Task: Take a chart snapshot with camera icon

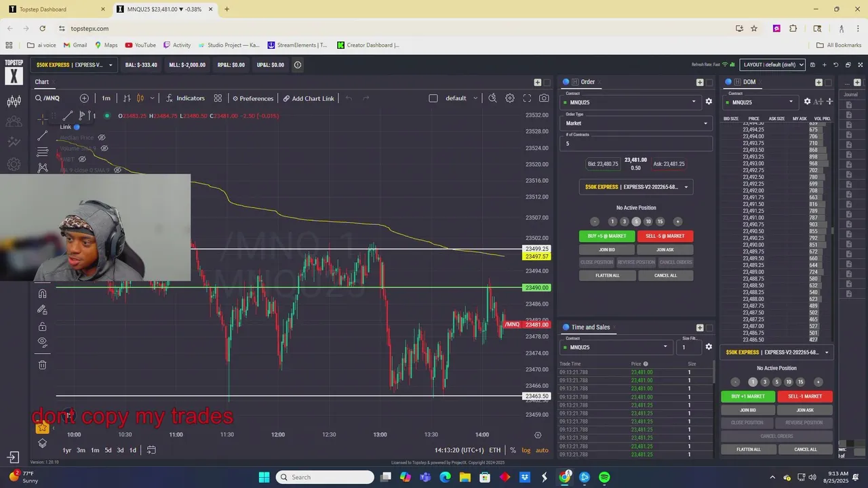Action: 544,98
